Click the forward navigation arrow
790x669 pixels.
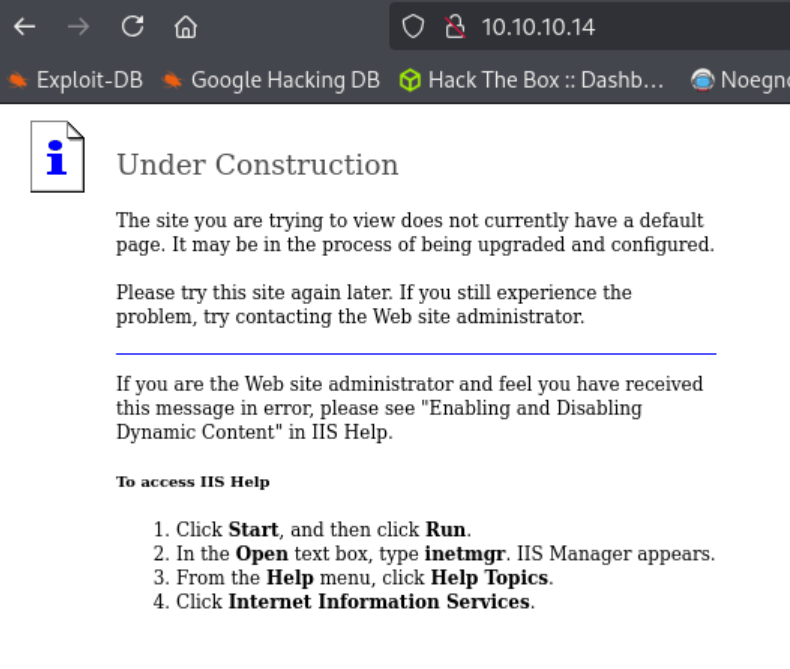coord(78,27)
